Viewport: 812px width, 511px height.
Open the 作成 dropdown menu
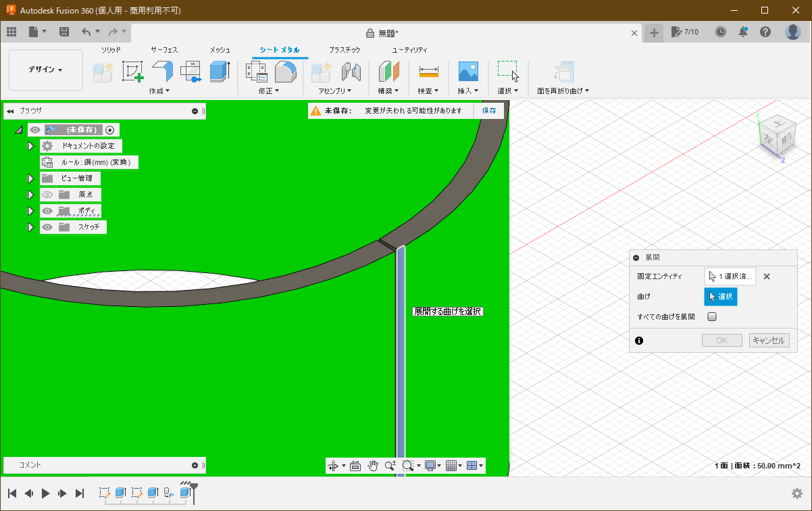click(x=159, y=91)
